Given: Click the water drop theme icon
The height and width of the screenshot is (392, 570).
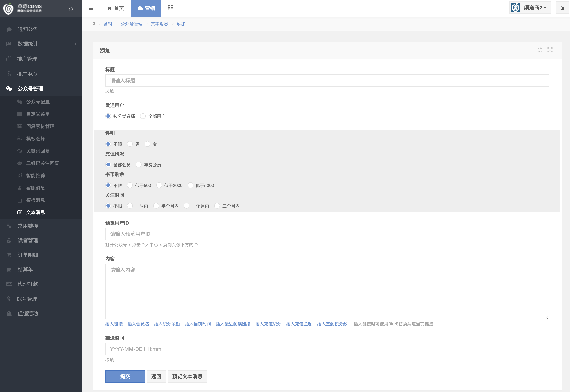Looking at the screenshot, I should point(71,9).
